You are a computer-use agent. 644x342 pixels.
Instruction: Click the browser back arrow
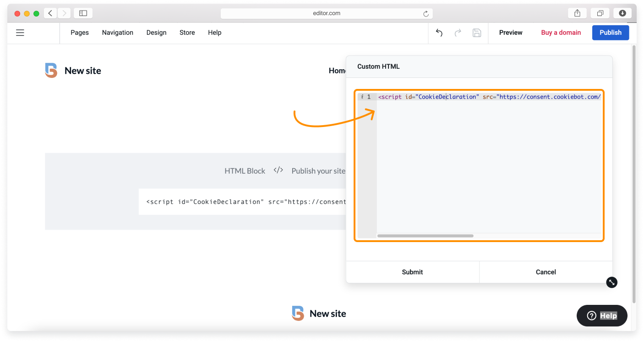pyautogui.click(x=50, y=13)
